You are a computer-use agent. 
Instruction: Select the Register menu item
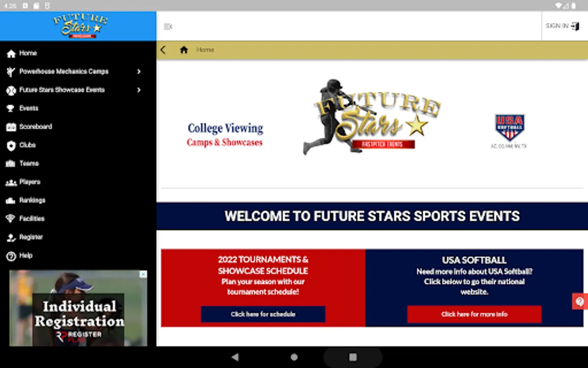[x=31, y=237]
